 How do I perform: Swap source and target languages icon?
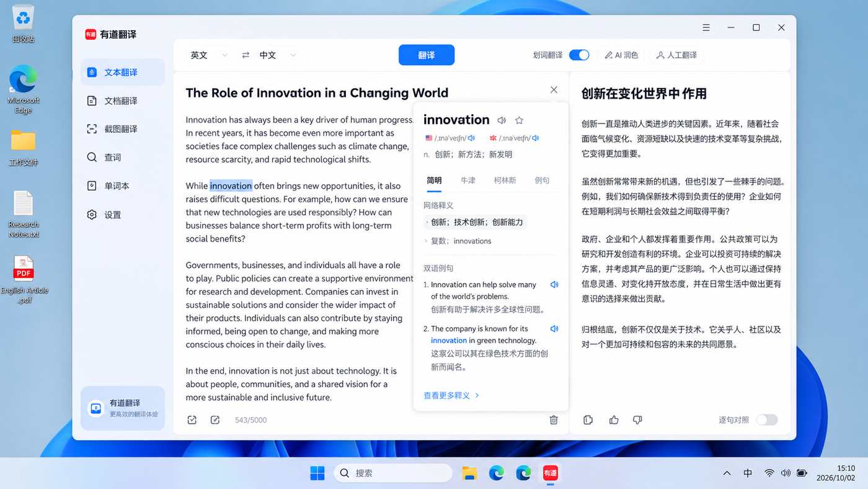click(246, 55)
